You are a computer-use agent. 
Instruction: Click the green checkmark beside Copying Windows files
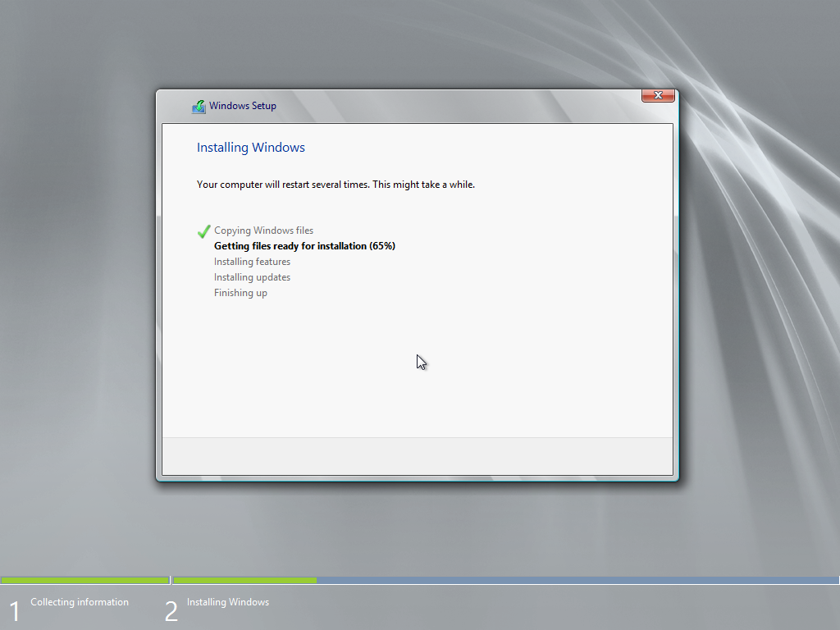[x=203, y=231]
